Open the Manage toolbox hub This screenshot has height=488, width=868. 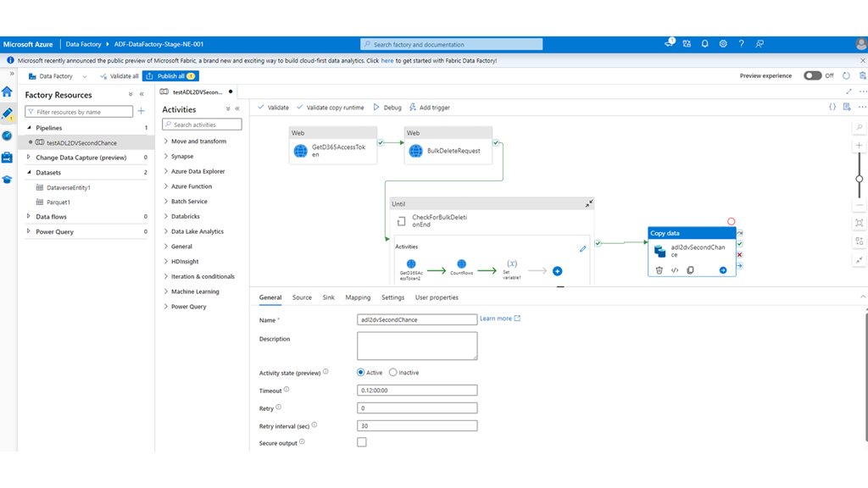[7, 158]
